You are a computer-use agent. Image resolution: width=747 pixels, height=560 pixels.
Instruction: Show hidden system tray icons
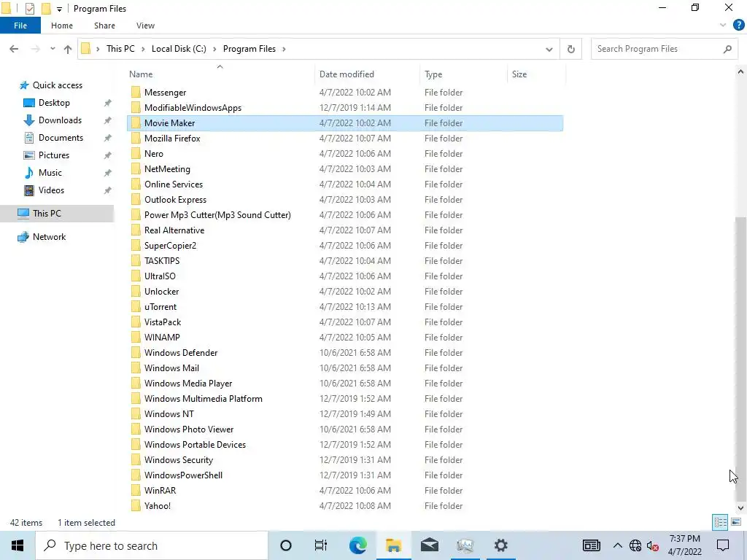[617, 545]
